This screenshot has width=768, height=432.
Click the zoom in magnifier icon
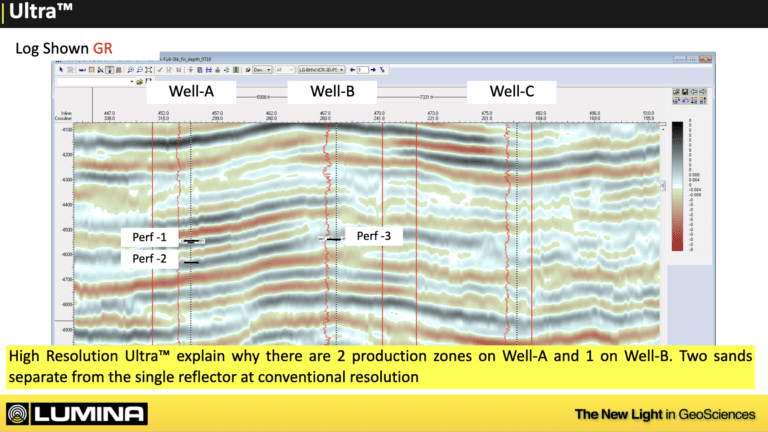[x=130, y=70]
